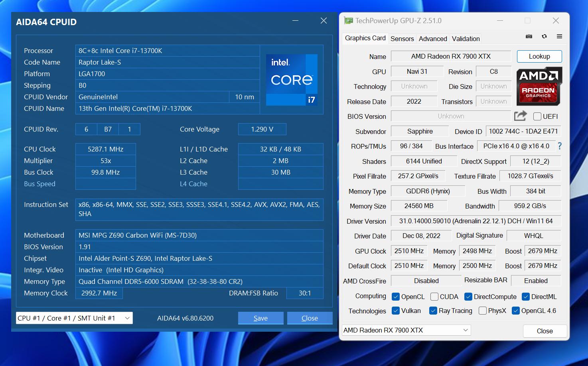The height and width of the screenshot is (366, 588).
Task: Click the DRAM:FSB Ratio value 30:1
Action: coord(305,293)
